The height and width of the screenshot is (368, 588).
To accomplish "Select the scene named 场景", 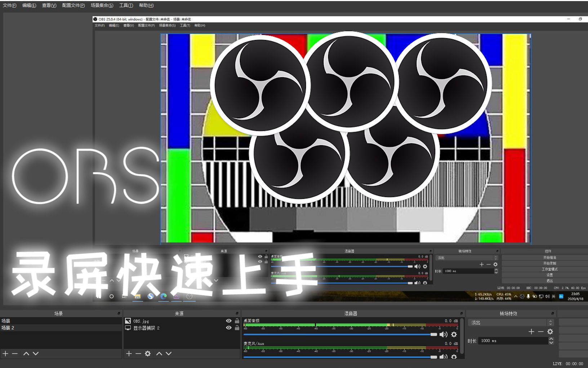I will click(x=61, y=321).
